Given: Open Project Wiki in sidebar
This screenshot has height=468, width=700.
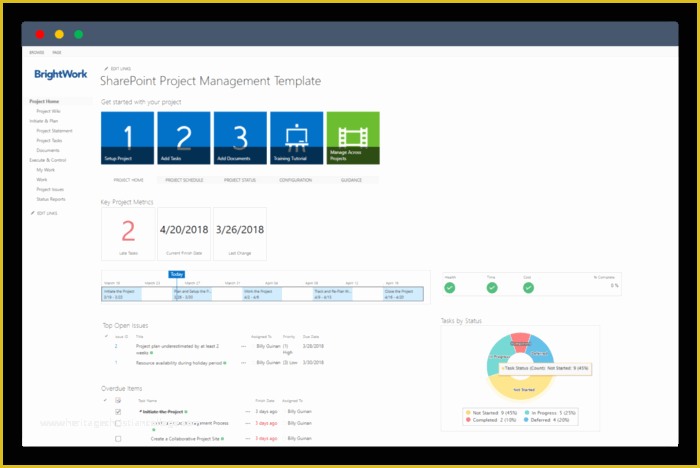Looking at the screenshot, I should tap(48, 111).
